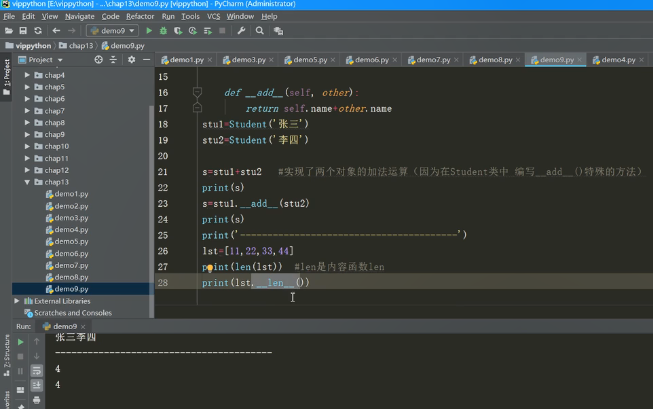
Task: Expand the chap11 folder
Action: (x=27, y=158)
